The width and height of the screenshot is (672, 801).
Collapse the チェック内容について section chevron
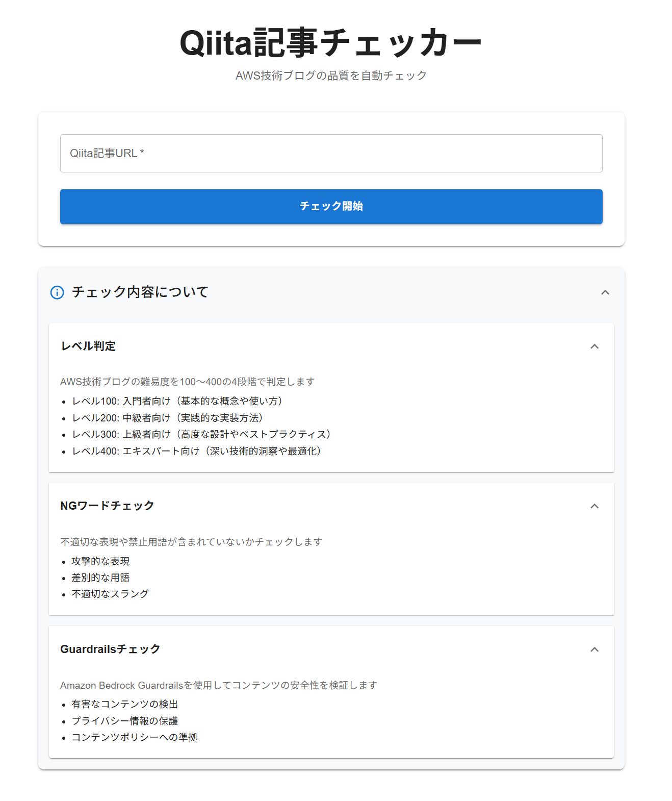tap(605, 292)
